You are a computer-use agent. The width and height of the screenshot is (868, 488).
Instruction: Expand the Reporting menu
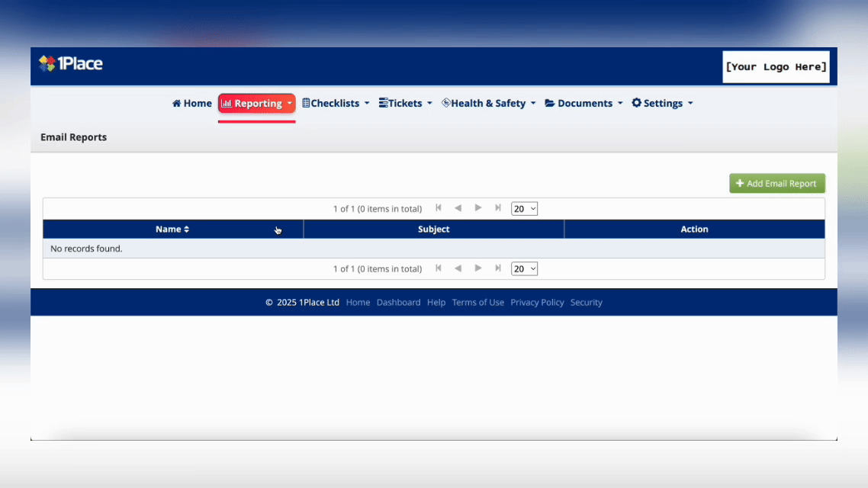[256, 104]
